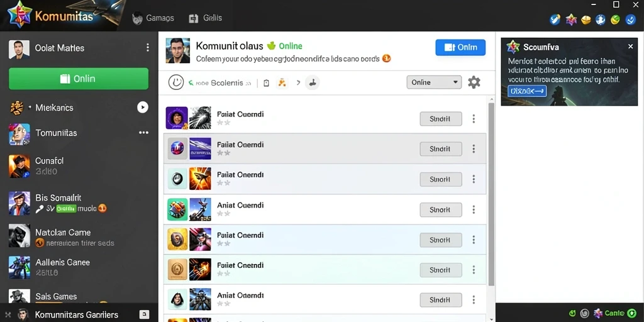This screenshot has width=644, height=322.
Task: Click the vertical scrollbar of the game list
Action: (491, 194)
